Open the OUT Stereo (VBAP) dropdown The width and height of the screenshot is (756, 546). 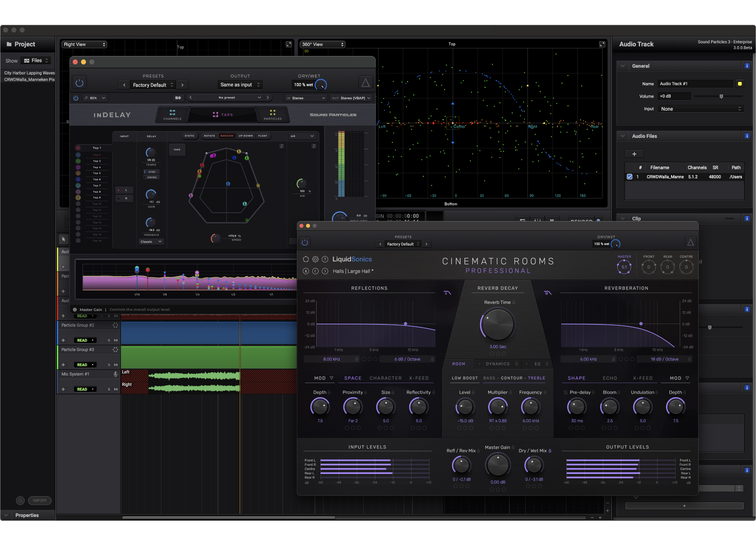[351, 98]
